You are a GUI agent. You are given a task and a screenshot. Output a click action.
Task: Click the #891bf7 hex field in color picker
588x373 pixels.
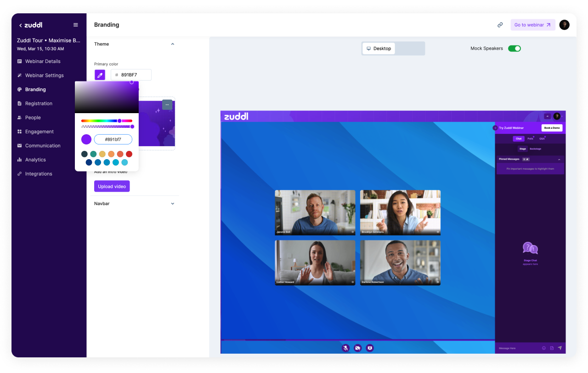(x=113, y=139)
